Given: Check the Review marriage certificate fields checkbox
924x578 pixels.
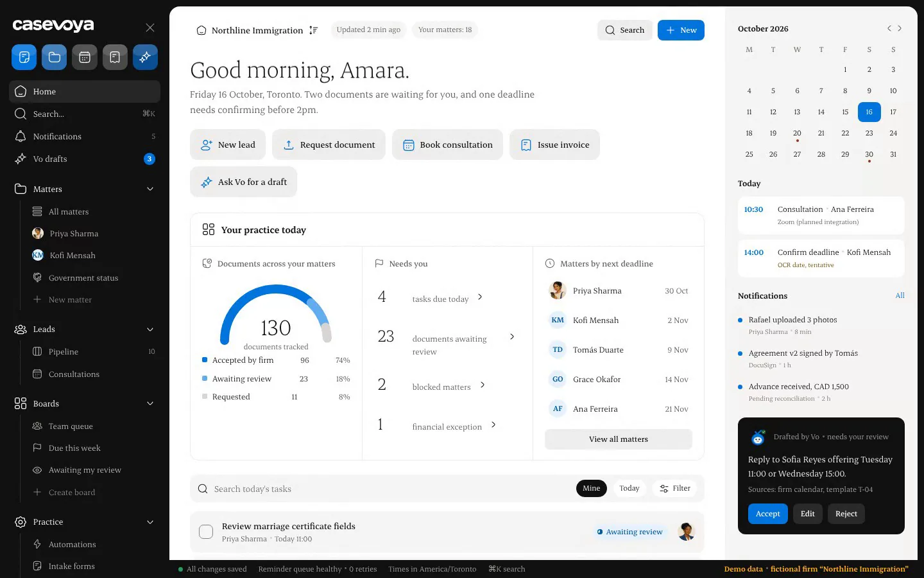Looking at the screenshot, I should 206,532.
